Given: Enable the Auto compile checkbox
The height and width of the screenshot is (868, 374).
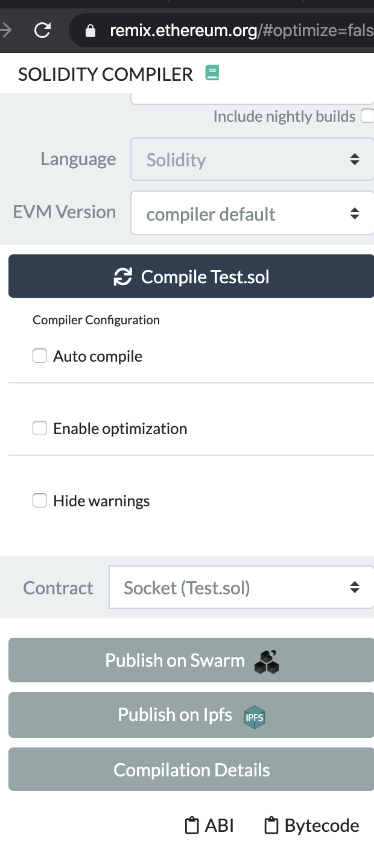Looking at the screenshot, I should (40, 356).
